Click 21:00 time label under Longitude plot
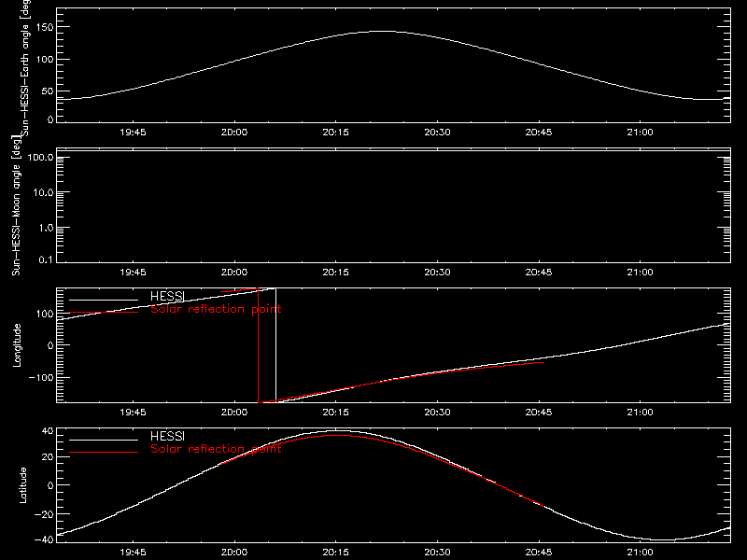The height and width of the screenshot is (560, 747). pyautogui.click(x=641, y=412)
